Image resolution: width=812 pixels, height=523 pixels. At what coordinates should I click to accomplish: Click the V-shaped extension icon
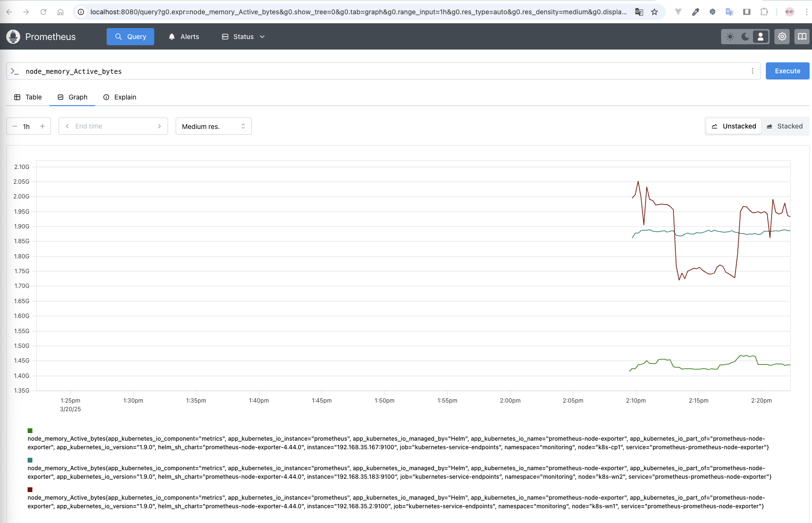point(678,12)
